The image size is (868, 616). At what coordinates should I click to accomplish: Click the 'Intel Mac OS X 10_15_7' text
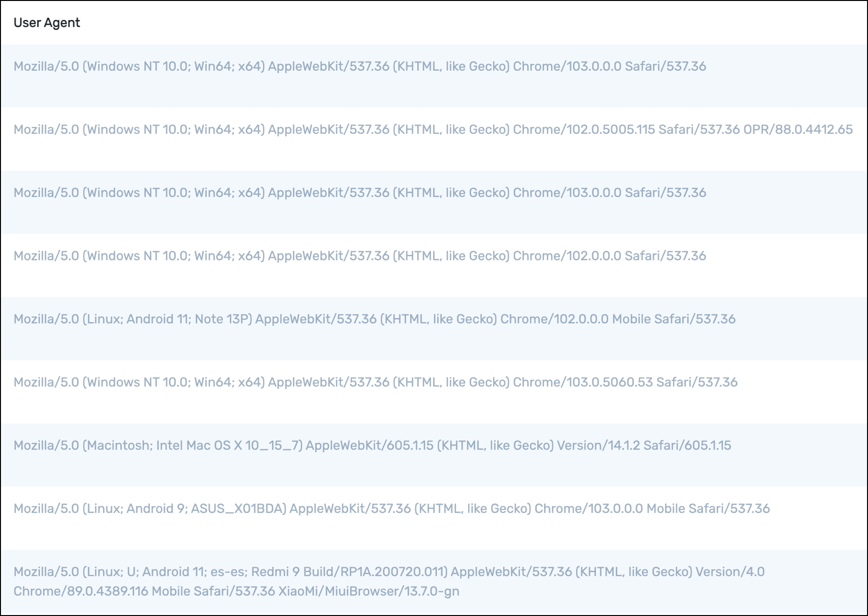229,446
